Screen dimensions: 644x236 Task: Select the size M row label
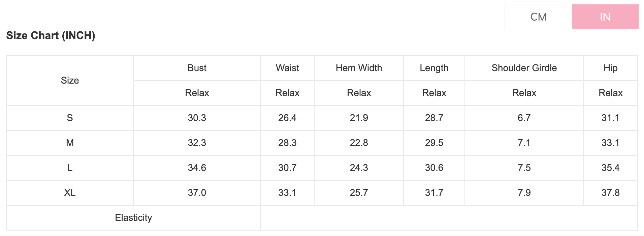[70, 143]
